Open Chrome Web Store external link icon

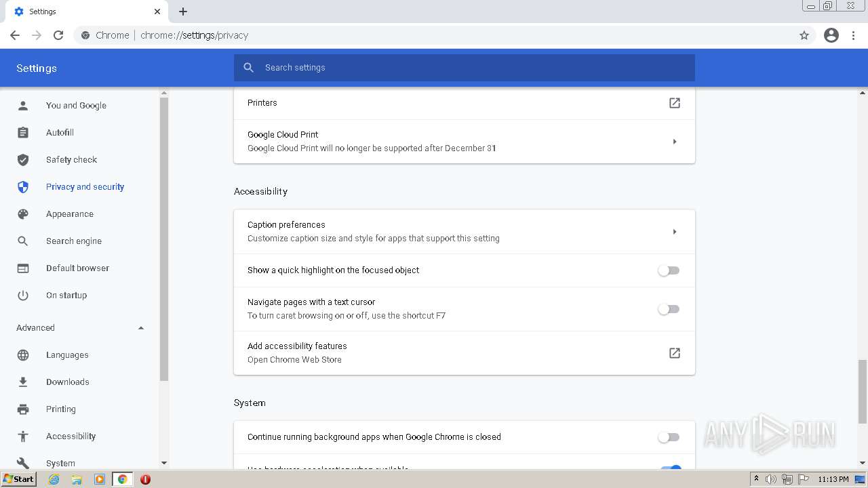[x=675, y=353]
